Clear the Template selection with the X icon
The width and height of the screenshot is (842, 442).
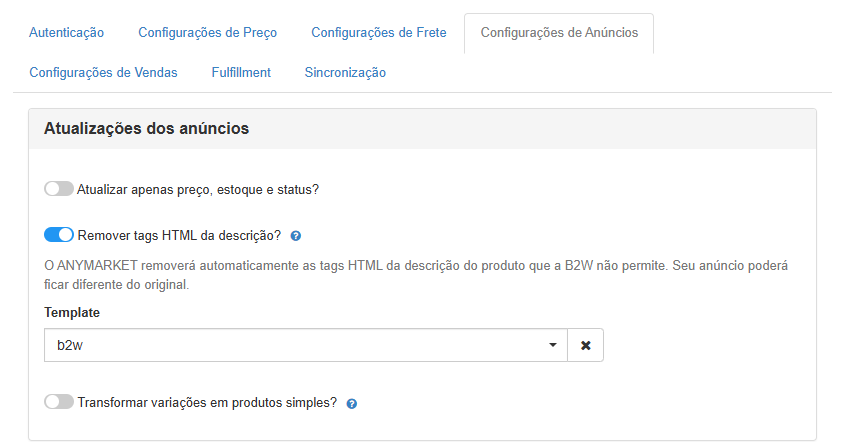586,345
